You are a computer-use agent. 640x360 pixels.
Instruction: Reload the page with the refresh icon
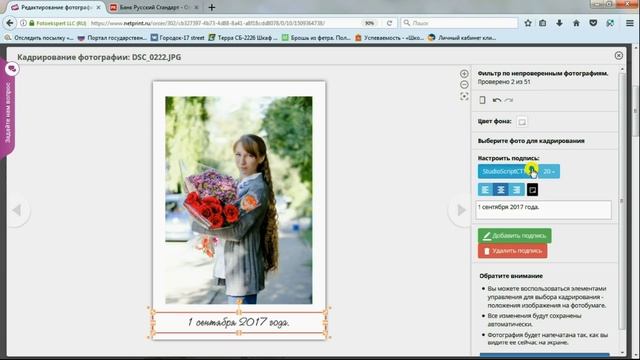tap(389, 23)
